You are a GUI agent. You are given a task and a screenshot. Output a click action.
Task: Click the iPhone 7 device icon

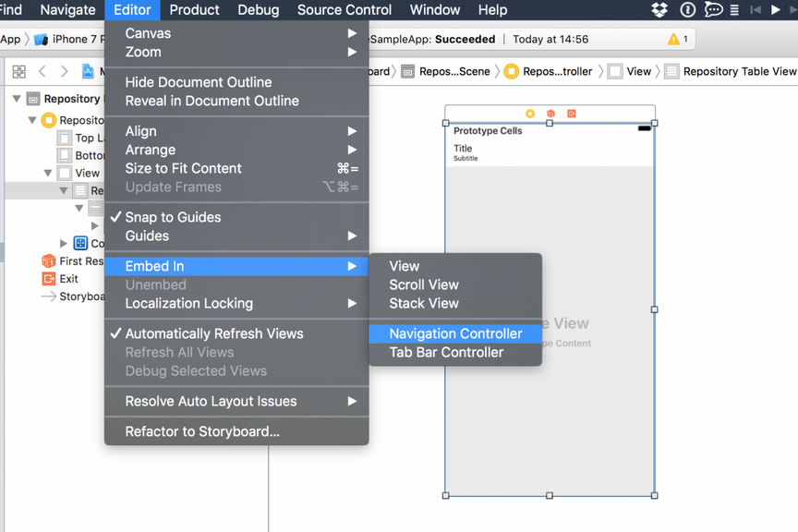[x=41, y=39]
